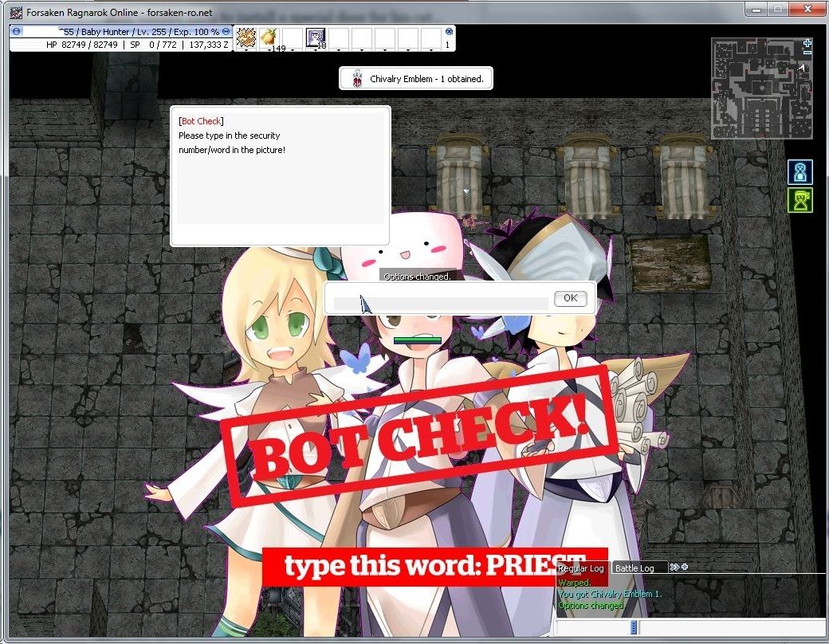829x644 pixels.
Task: Click the Forsaken Ragnarok Online title bar icon
Action: 17,12
